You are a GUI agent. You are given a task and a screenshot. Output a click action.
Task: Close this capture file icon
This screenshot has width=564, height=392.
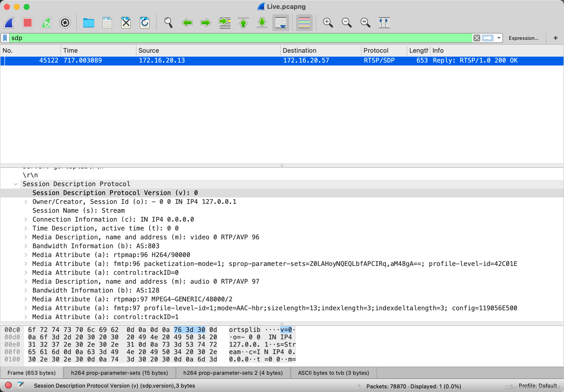click(126, 23)
